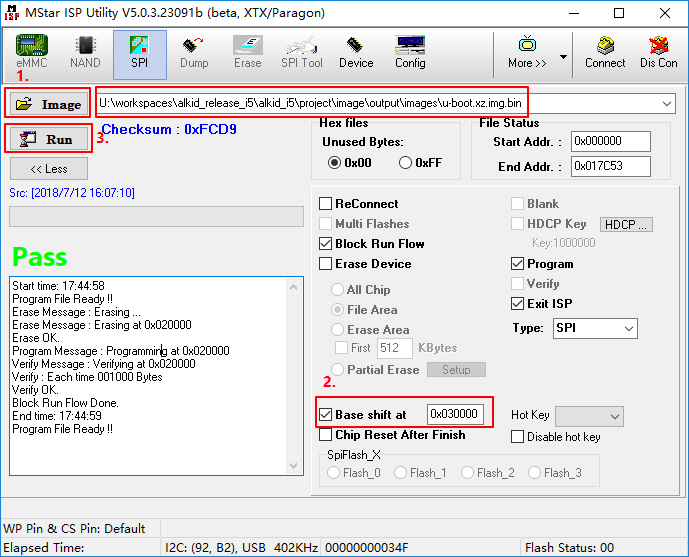Expand the image file path dropdown
689x557 pixels.
(x=666, y=103)
